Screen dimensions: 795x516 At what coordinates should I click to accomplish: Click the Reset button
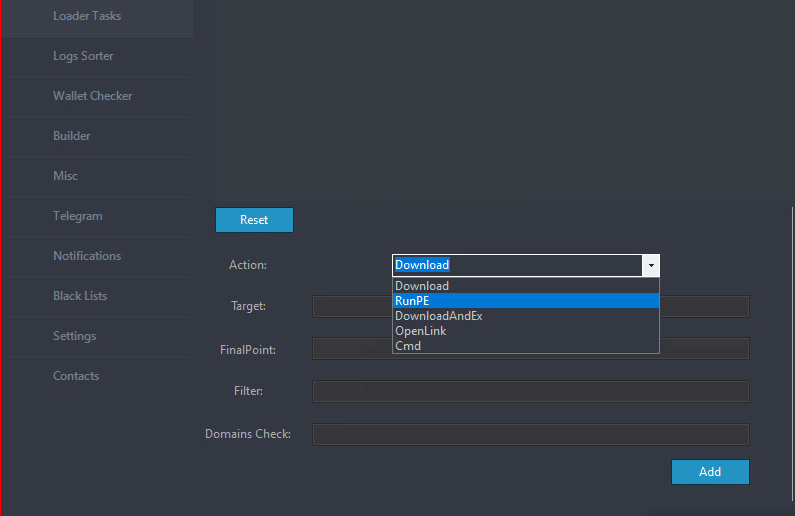tap(254, 220)
